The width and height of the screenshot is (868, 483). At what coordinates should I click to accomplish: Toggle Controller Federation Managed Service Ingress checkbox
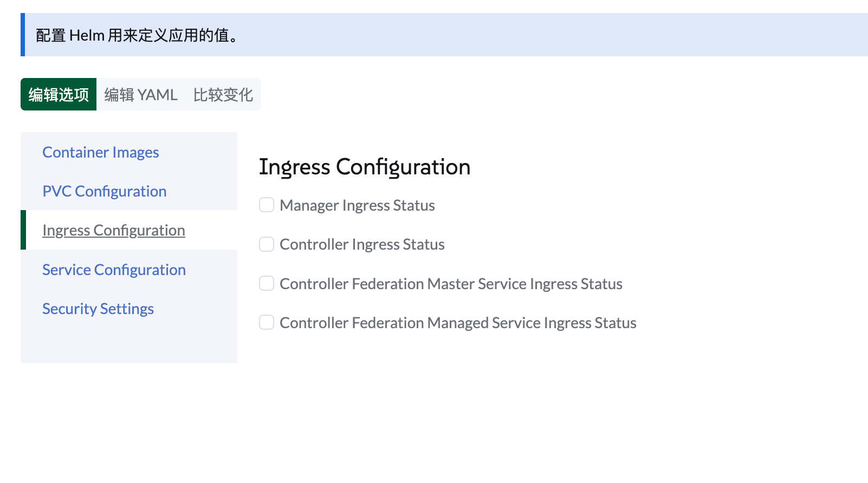[x=267, y=322]
